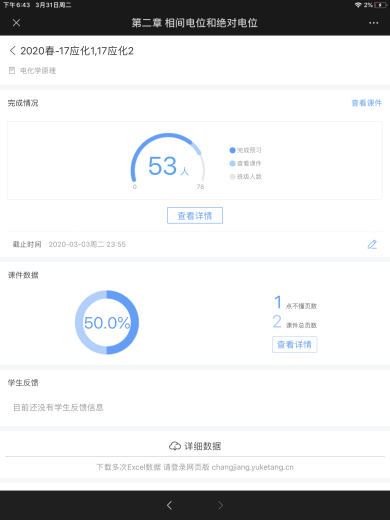Viewport: 390px width, 520px height.
Task: Close the page with the X icon
Action: click(16, 23)
